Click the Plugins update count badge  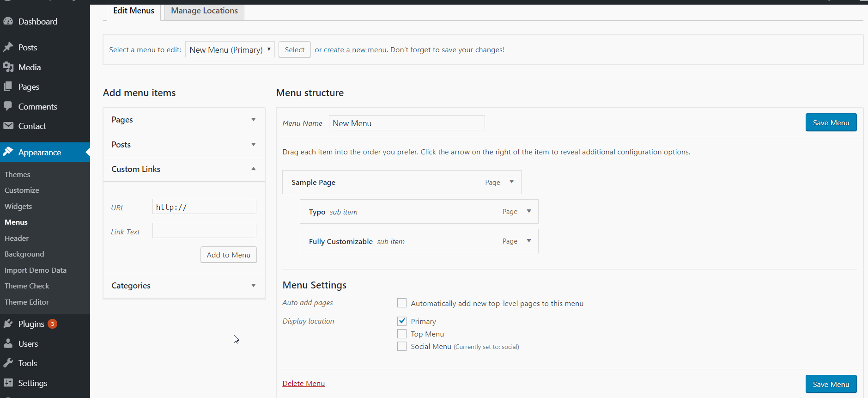(x=53, y=324)
